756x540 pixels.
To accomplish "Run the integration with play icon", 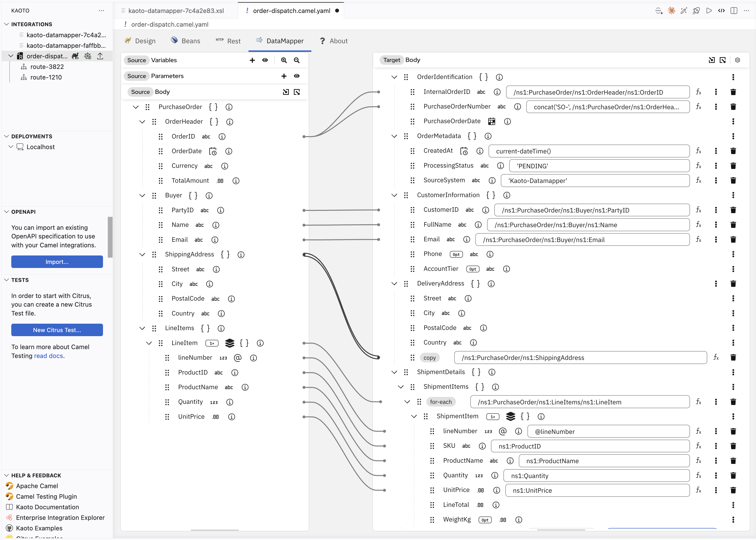I will (x=709, y=11).
